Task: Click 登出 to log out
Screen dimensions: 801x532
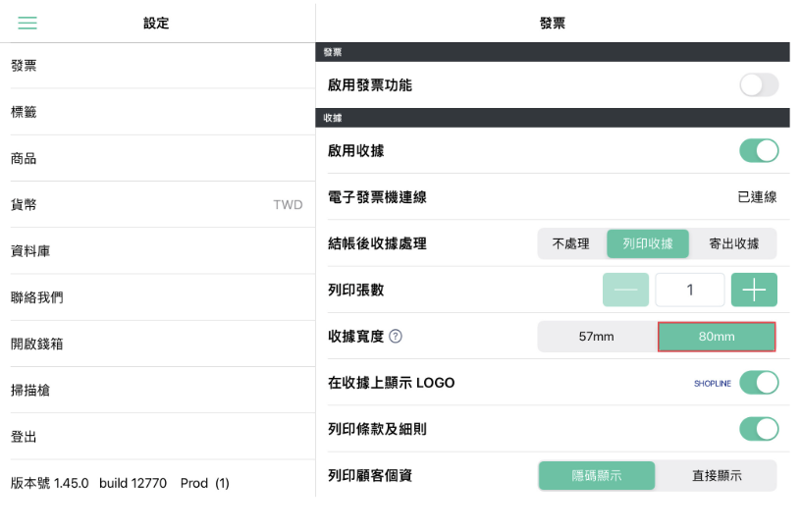Action: tap(157, 437)
